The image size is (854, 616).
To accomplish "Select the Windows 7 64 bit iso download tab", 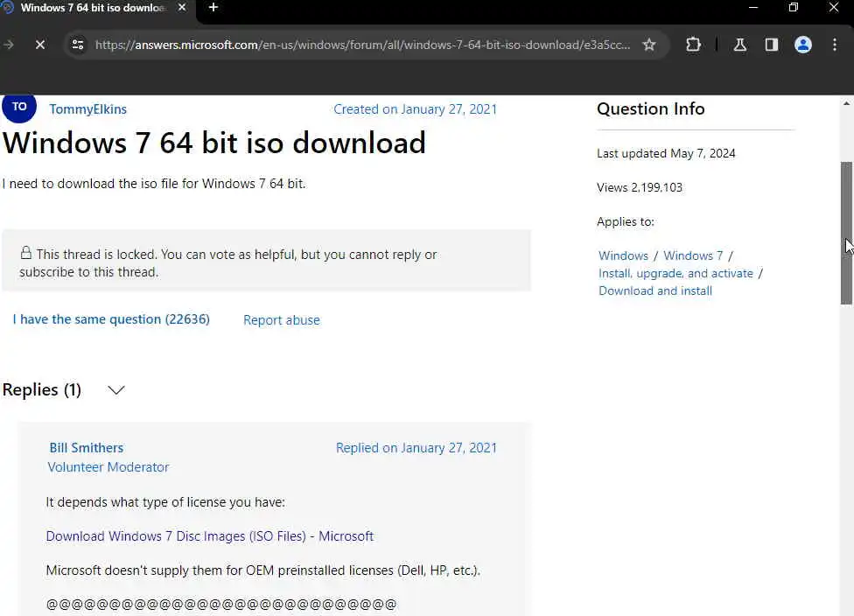I will point(93,8).
